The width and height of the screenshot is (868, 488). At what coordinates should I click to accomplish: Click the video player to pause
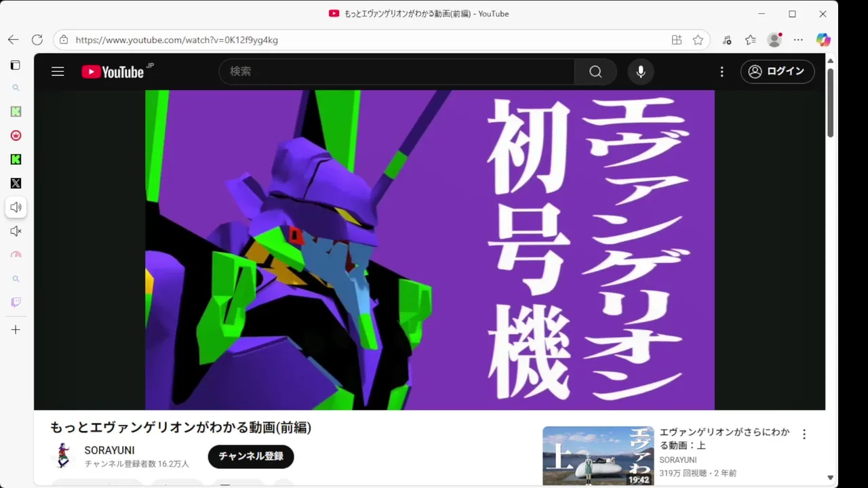click(429, 249)
